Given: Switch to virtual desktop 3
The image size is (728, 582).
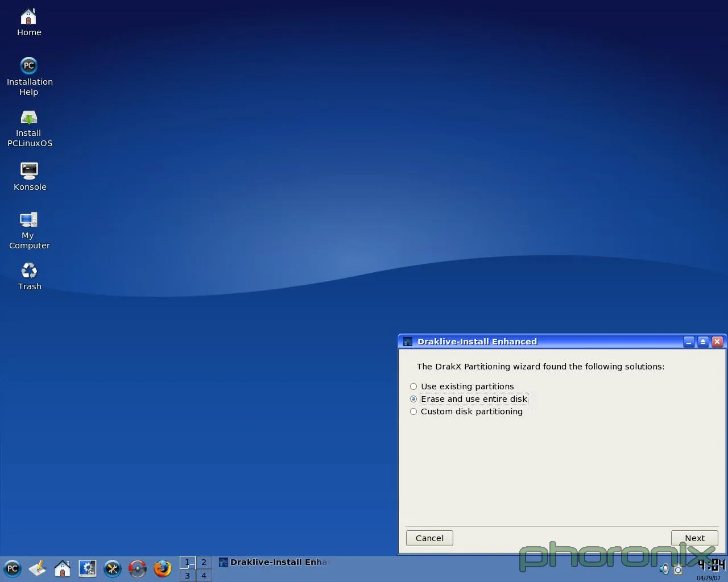Looking at the screenshot, I should tap(187, 576).
